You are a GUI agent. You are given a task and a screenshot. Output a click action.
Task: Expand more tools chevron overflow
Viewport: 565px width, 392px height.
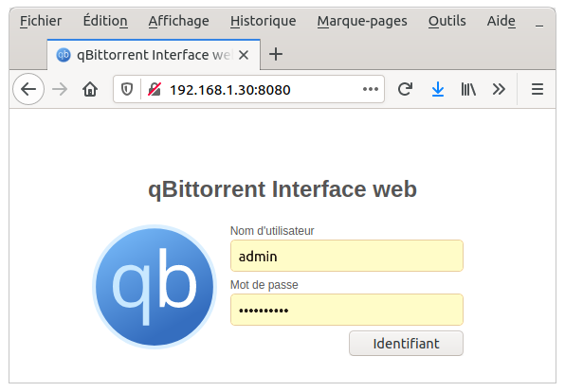click(x=499, y=89)
